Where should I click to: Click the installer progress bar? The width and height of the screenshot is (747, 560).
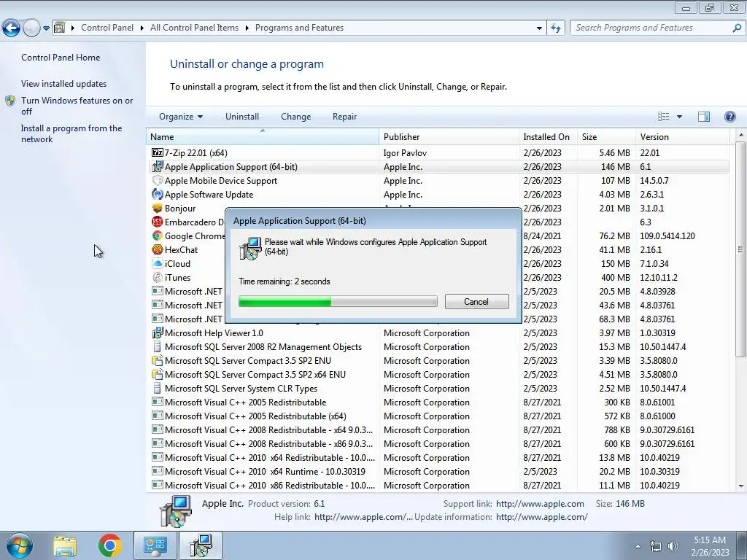(x=338, y=301)
